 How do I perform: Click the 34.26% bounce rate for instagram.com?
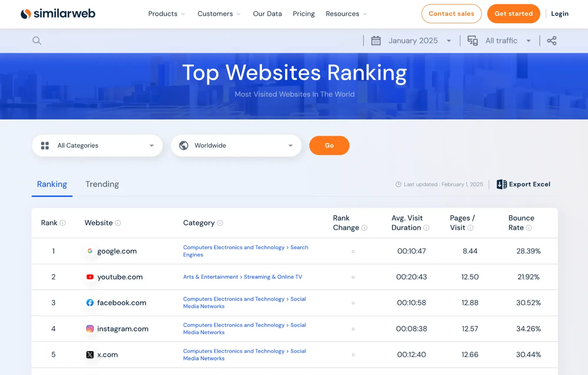click(x=528, y=329)
